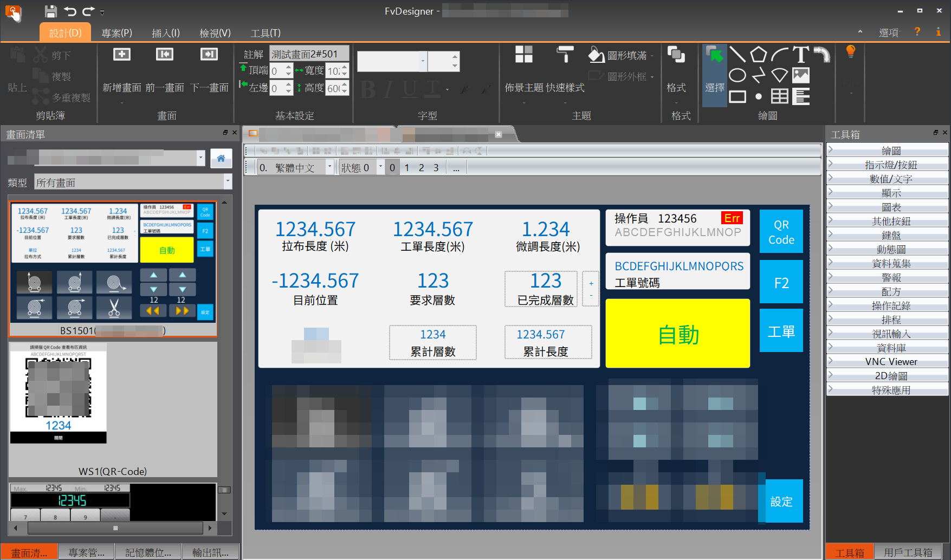This screenshot has width=951, height=560.
Task: Switch to state 2 button
Action: (422, 168)
